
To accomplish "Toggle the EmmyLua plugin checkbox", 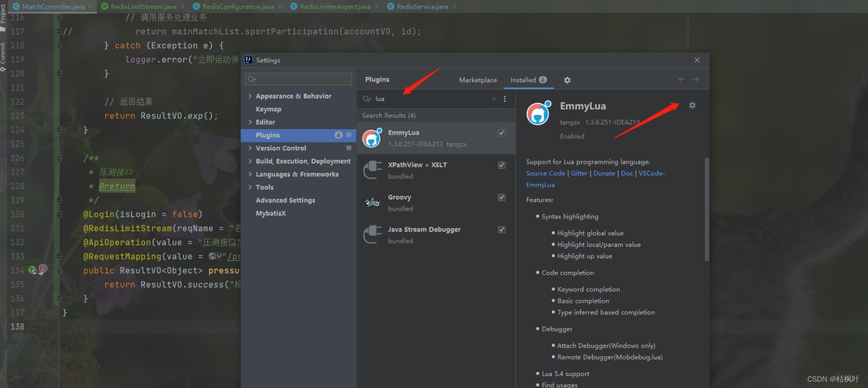I will pyautogui.click(x=502, y=132).
